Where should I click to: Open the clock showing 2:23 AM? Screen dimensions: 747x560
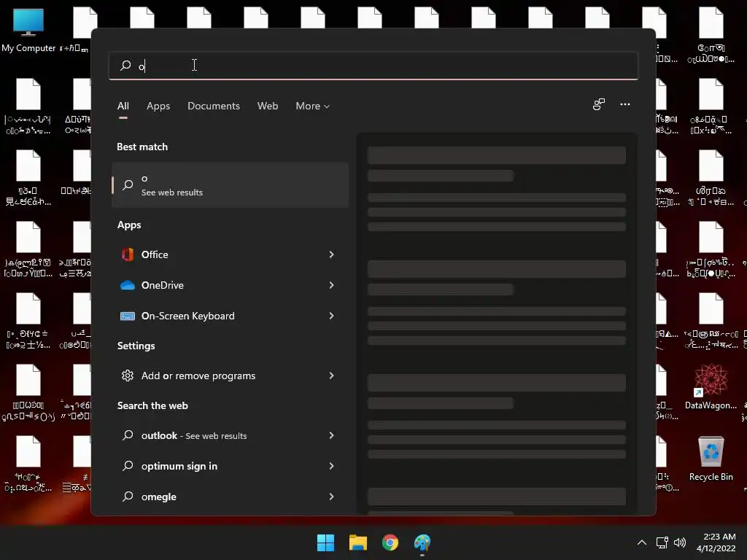pos(716,542)
